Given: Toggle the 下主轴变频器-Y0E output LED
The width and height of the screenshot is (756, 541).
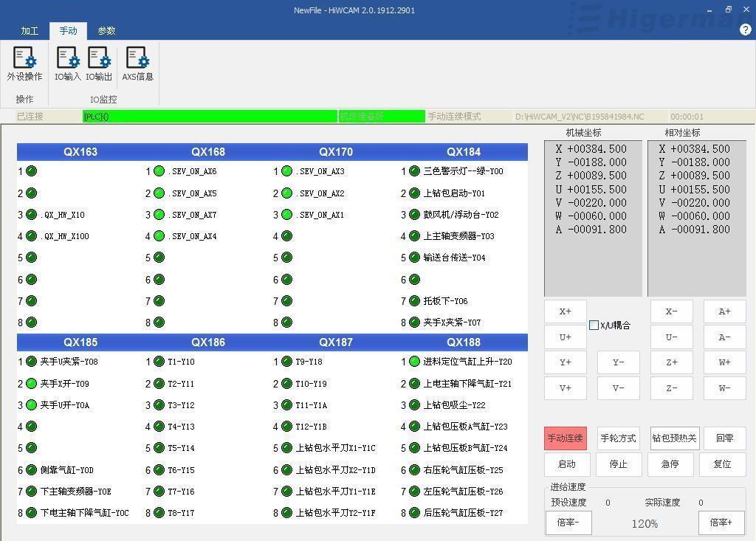Looking at the screenshot, I should click(31, 492).
